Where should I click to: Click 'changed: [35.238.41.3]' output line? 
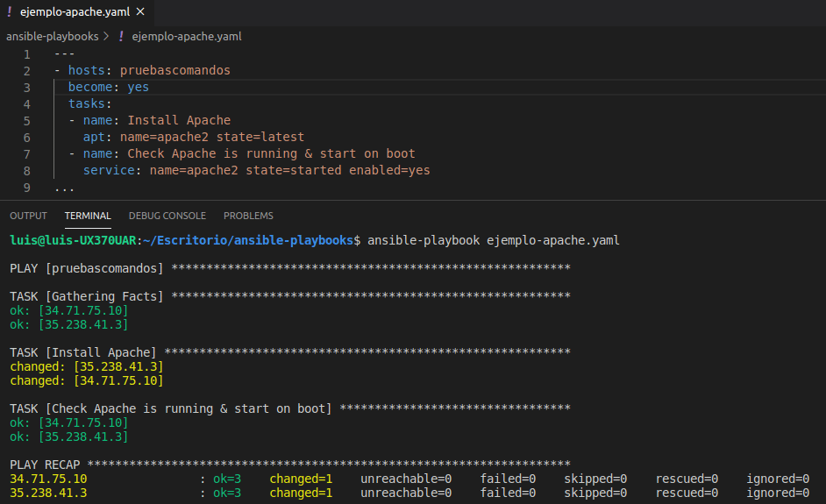pyautogui.click(x=87, y=366)
